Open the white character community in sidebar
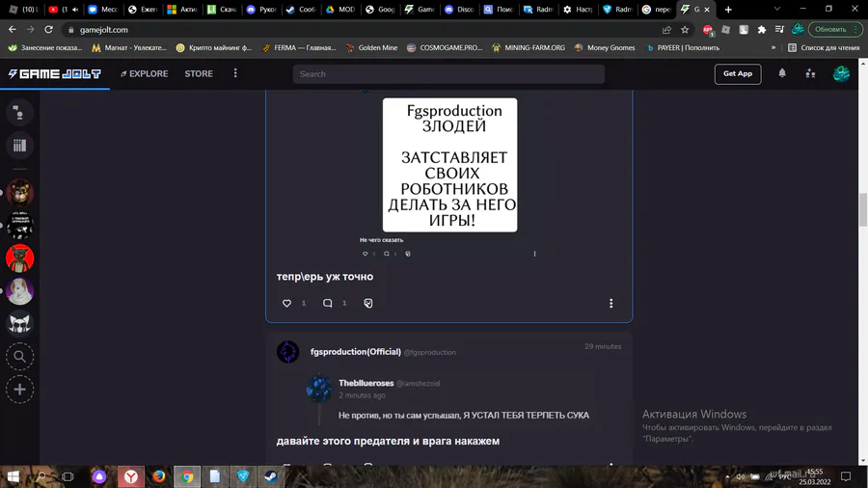This screenshot has height=488, width=868. [x=19, y=291]
